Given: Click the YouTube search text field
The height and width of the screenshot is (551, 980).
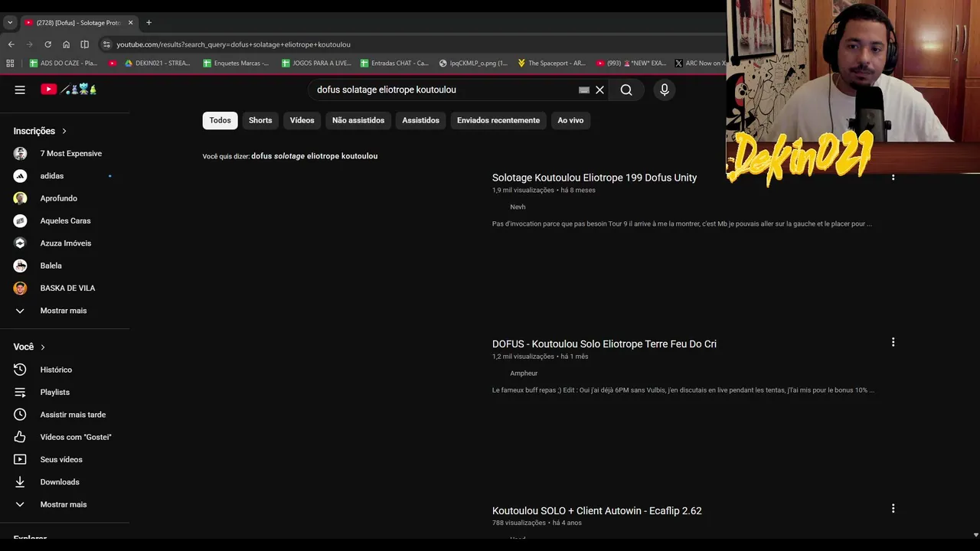Looking at the screenshot, I should click(x=444, y=90).
